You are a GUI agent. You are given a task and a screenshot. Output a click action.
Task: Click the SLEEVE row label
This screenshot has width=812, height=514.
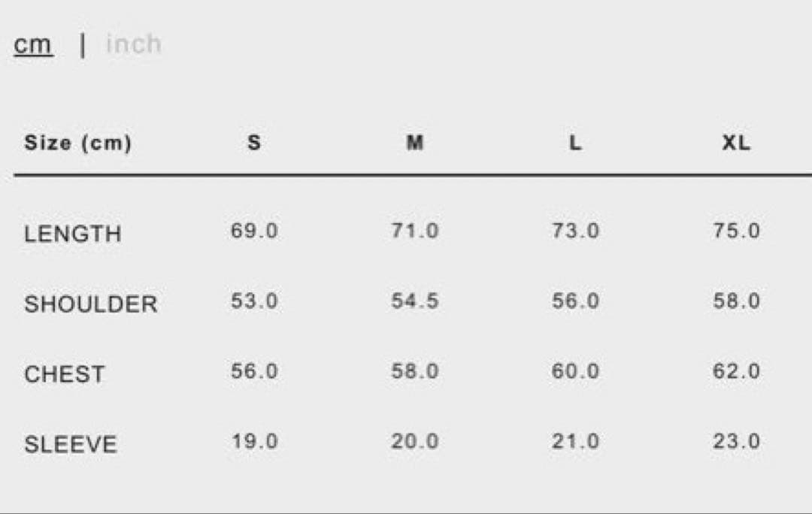[x=71, y=445]
